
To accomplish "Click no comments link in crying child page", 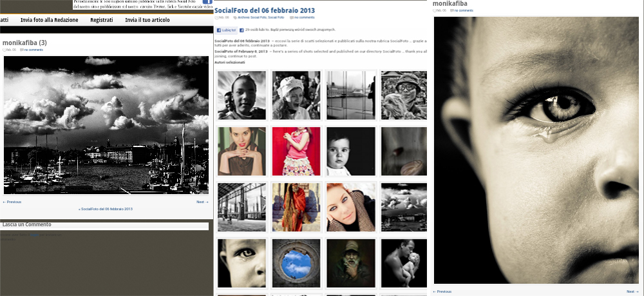I will (464, 11).
